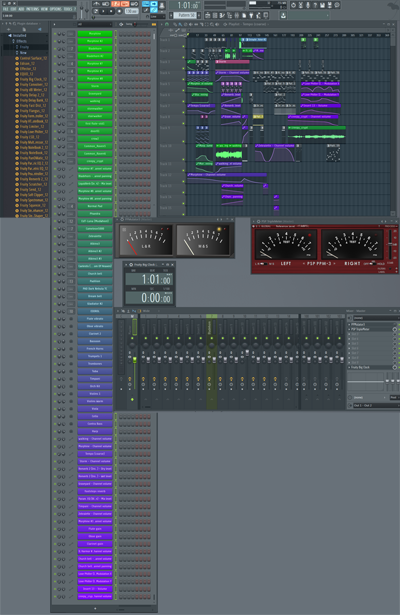The height and width of the screenshot is (615, 400).
Task: Open the Phoenix channel button
Action: point(95,214)
